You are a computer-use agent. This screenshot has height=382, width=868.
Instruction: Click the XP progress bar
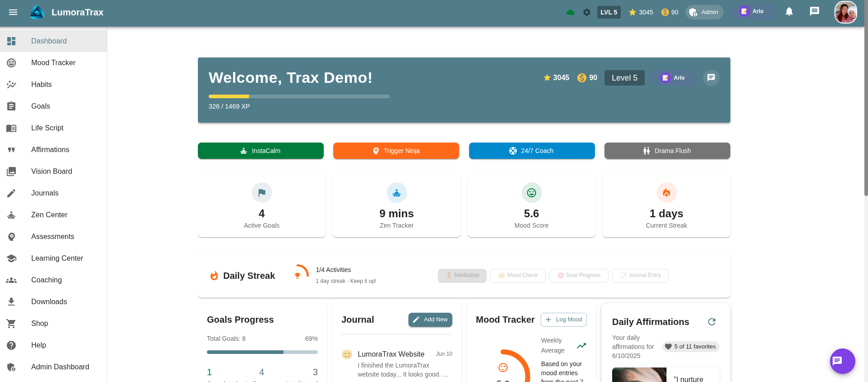(x=299, y=96)
